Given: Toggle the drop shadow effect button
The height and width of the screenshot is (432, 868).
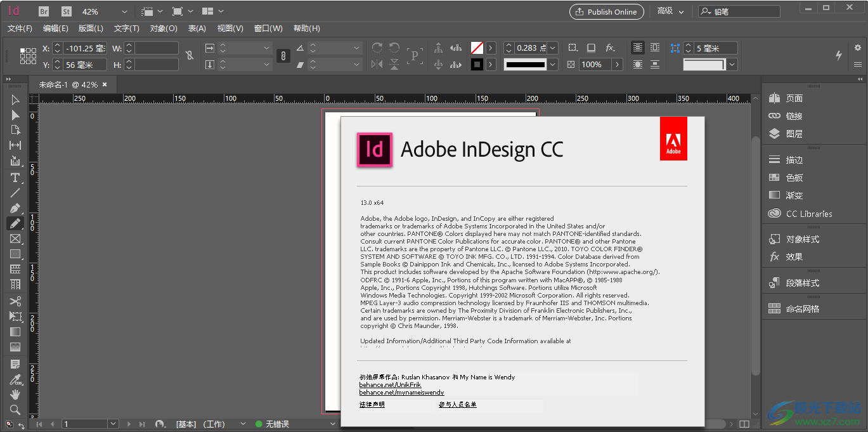Looking at the screenshot, I should pos(591,48).
